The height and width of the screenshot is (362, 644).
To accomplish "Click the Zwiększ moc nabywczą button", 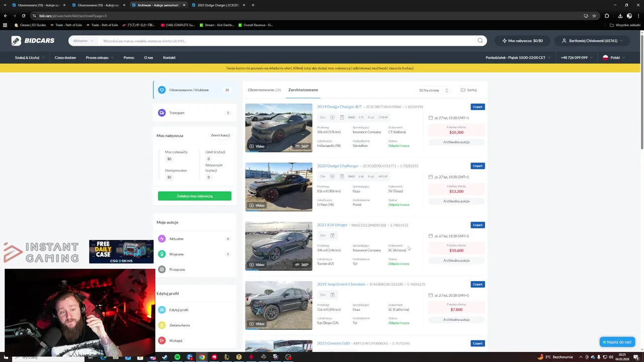I will 195,196.
